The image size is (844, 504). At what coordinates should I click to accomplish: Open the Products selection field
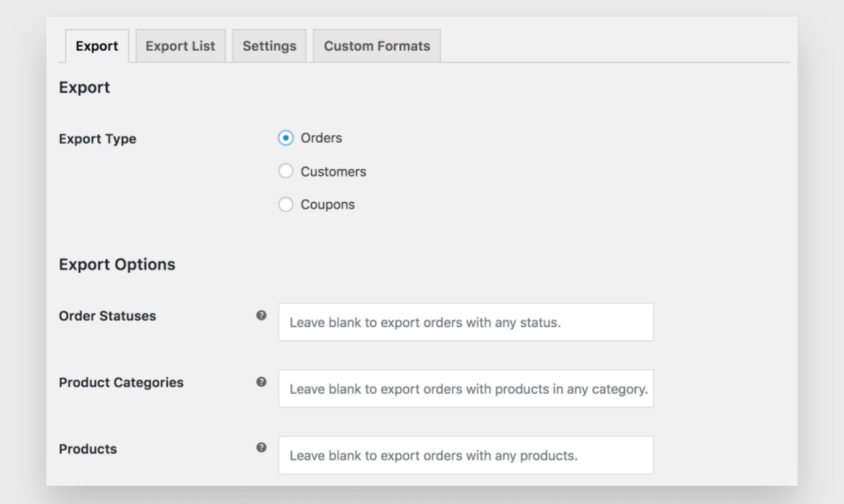click(466, 455)
